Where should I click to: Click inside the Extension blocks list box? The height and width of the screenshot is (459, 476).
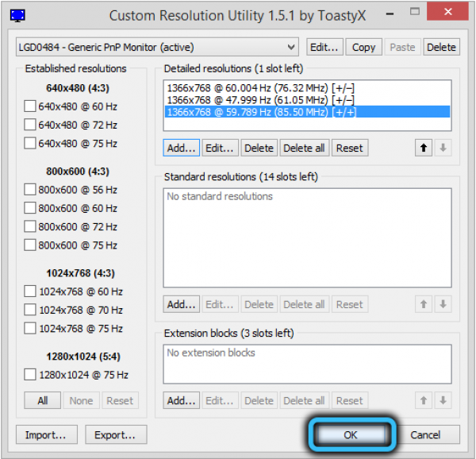307,364
